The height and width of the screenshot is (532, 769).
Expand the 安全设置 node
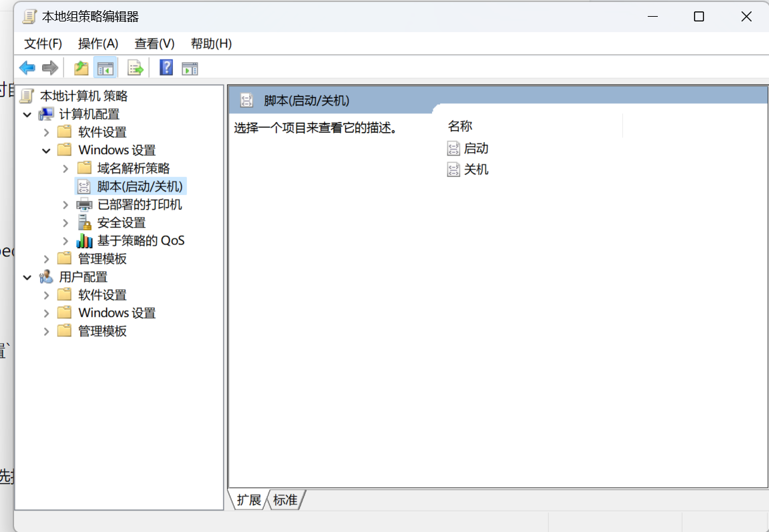(x=65, y=223)
